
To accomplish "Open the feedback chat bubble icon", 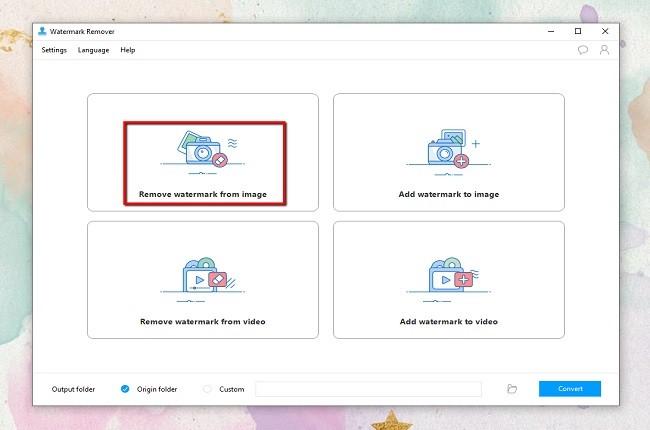I will pyautogui.click(x=583, y=50).
